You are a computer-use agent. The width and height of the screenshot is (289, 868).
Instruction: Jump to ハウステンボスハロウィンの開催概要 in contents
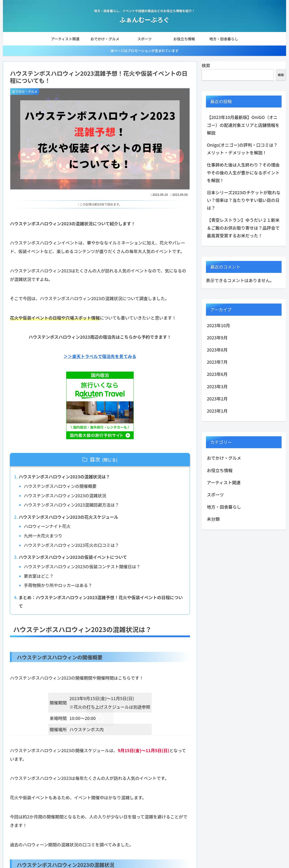tap(60, 486)
